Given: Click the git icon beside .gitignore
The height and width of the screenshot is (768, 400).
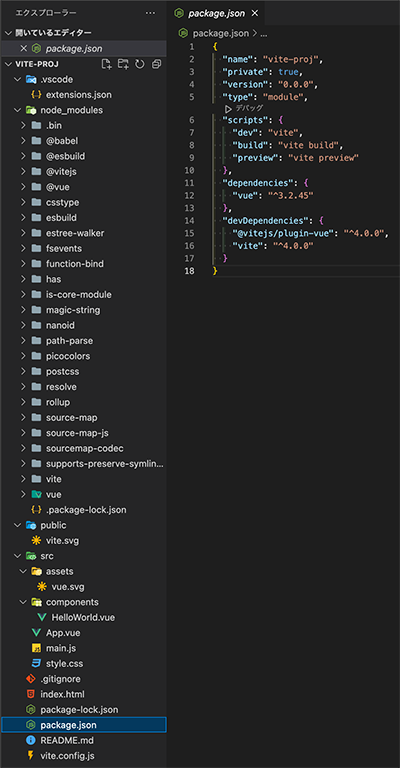Looking at the screenshot, I should [x=31, y=679].
